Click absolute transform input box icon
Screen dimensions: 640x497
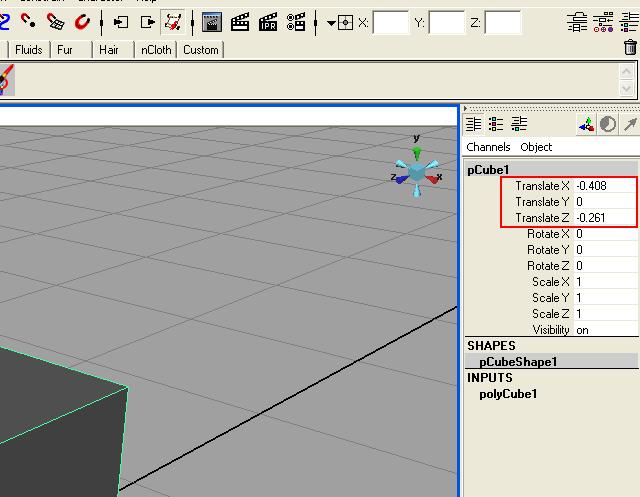[x=346, y=23]
